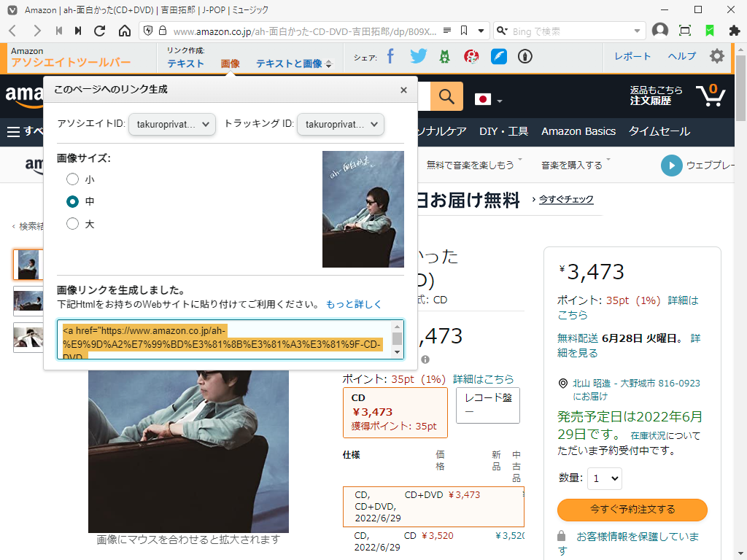Image resolution: width=747 pixels, height=560 pixels.
Task: Open the ヘルプ link
Action: (x=682, y=56)
